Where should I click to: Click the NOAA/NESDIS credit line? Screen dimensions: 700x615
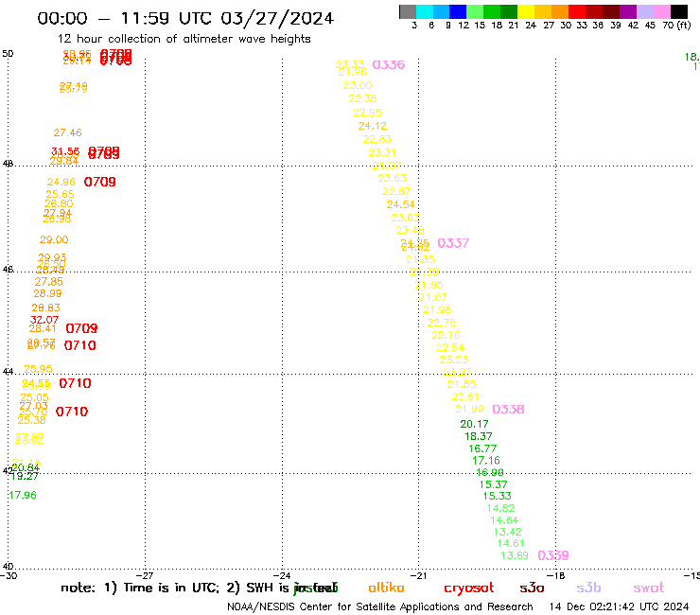click(380, 607)
